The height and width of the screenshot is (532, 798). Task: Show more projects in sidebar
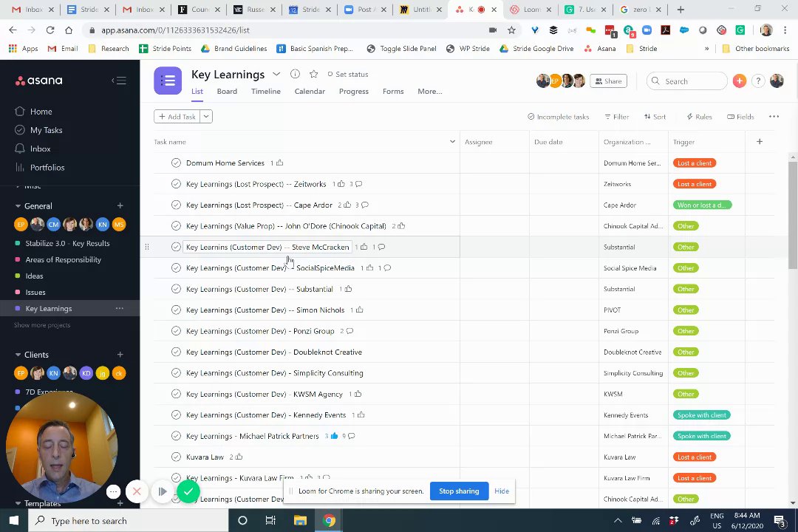pyautogui.click(x=42, y=325)
